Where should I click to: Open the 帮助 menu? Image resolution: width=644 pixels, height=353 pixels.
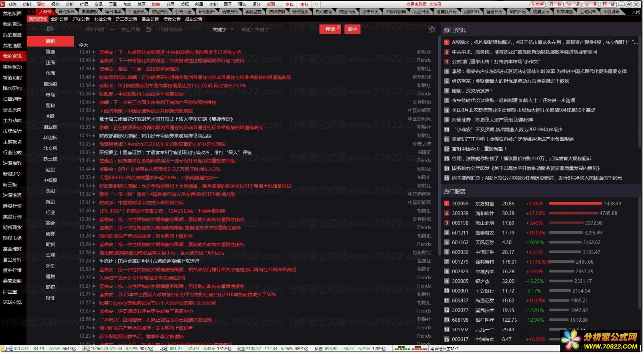click(x=127, y=4)
